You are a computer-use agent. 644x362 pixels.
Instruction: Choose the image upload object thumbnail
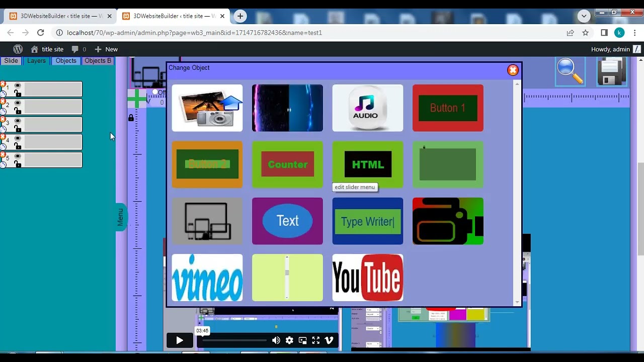[207, 108]
